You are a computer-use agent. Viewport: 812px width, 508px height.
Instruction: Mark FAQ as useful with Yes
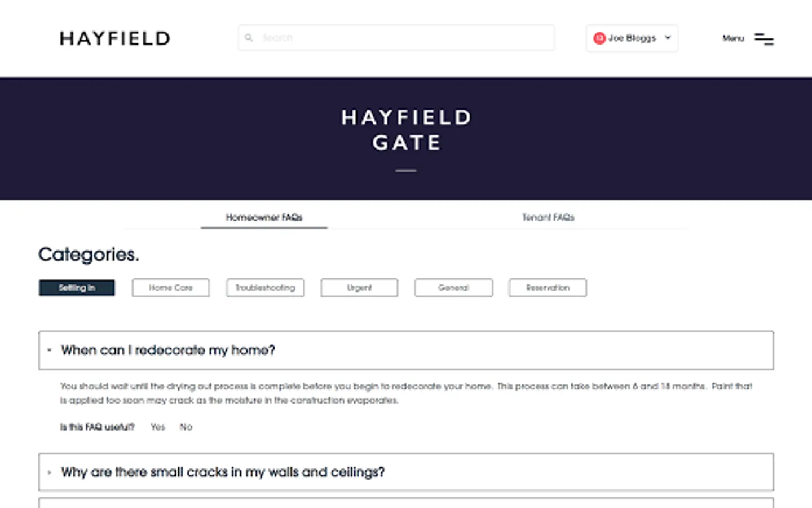pos(158,427)
